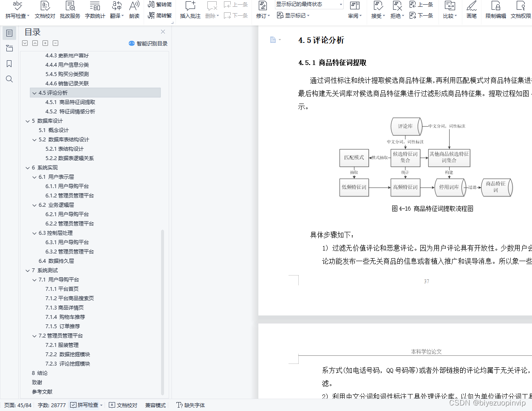
Task: Select 7.1.4 购物车推荐 in outline
Action: [65, 317]
